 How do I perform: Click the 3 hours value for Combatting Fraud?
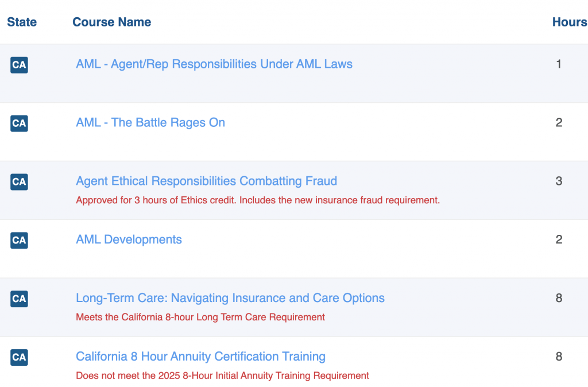pyautogui.click(x=559, y=181)
